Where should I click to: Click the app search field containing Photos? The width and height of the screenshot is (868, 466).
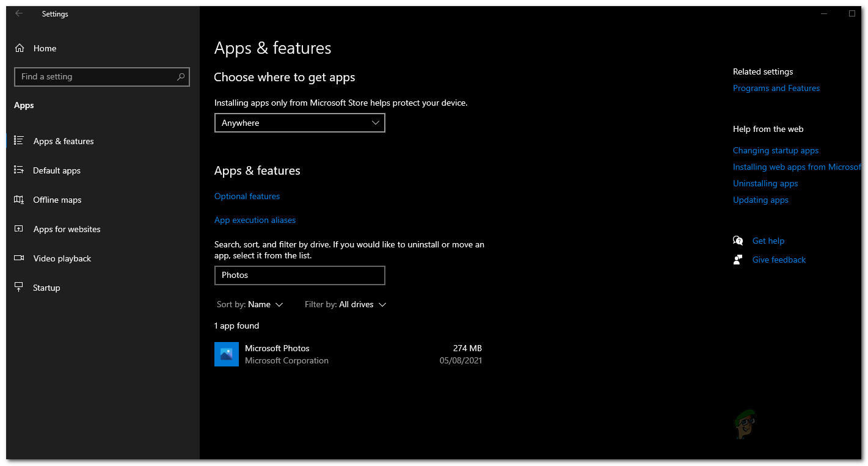coord(299,275)
